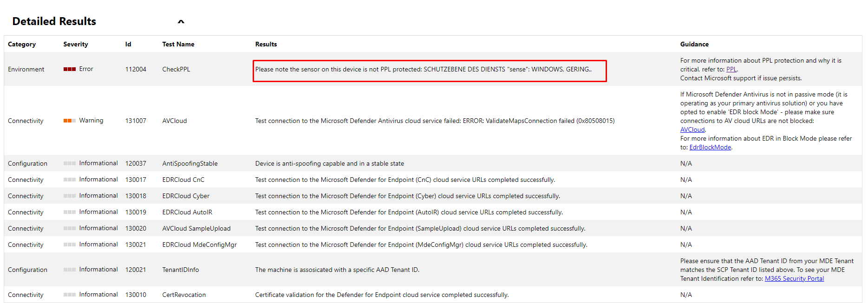Click the ValidateMapsConnection failed result text

tap(435, 121)
